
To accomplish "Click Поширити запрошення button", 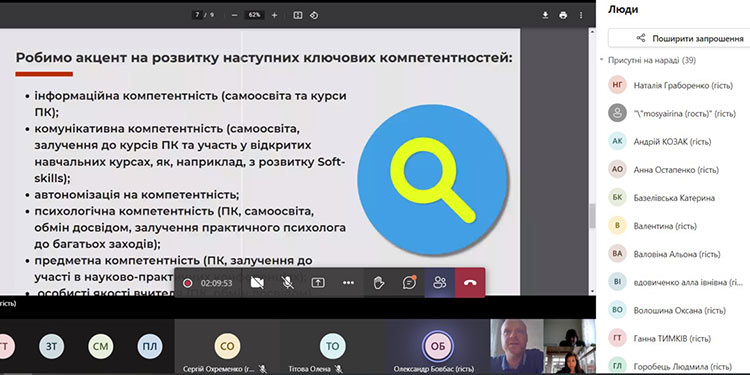I will click(679, 38).
